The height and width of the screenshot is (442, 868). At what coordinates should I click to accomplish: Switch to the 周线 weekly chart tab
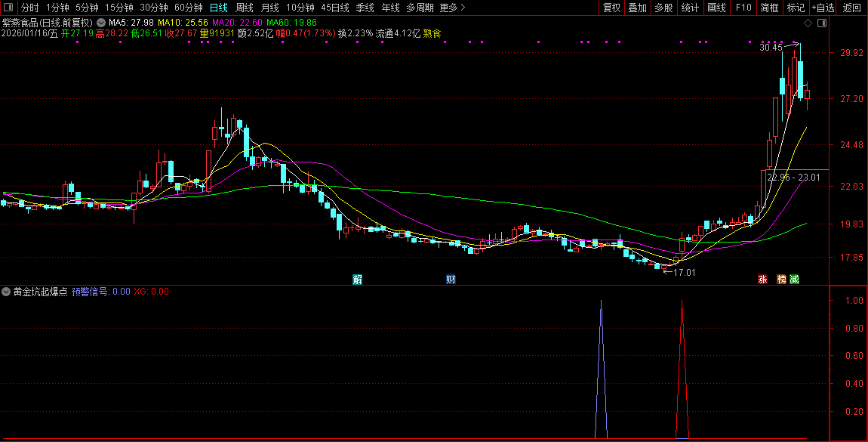tap(244, 8)
